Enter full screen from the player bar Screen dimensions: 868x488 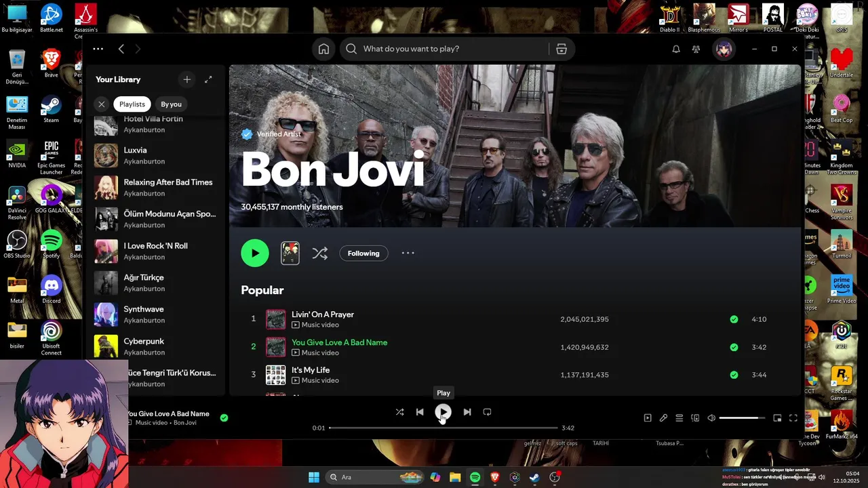[793, 418]
